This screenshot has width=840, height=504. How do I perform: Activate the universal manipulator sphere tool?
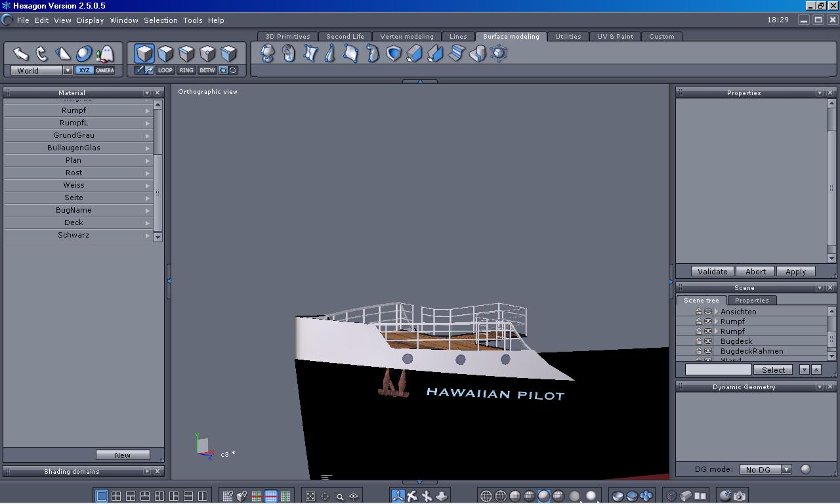84,54
